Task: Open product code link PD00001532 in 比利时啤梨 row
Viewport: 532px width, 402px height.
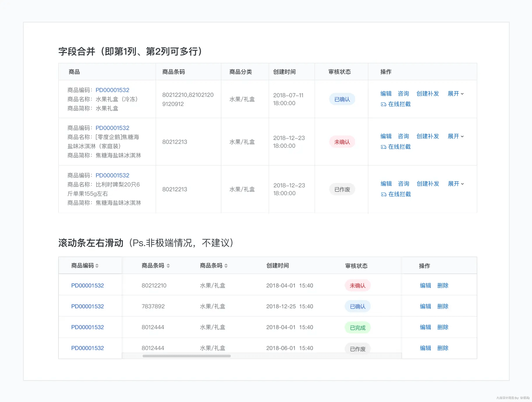Action: (112, 175)
